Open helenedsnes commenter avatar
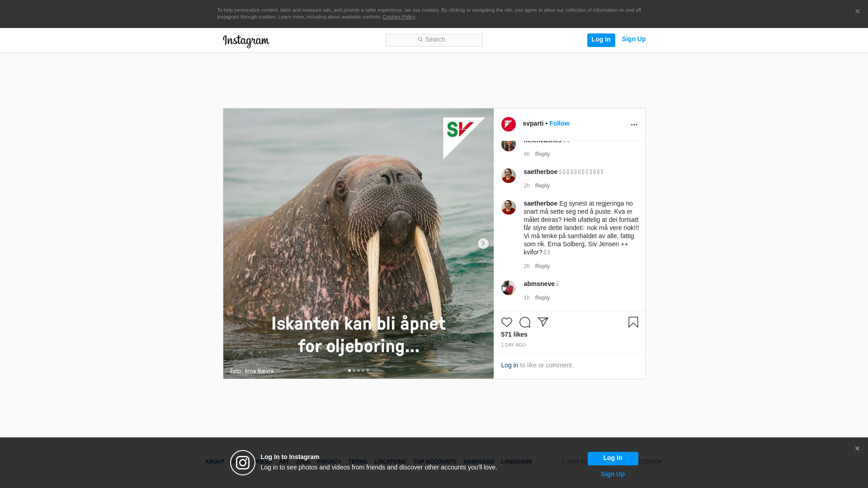 509,145
